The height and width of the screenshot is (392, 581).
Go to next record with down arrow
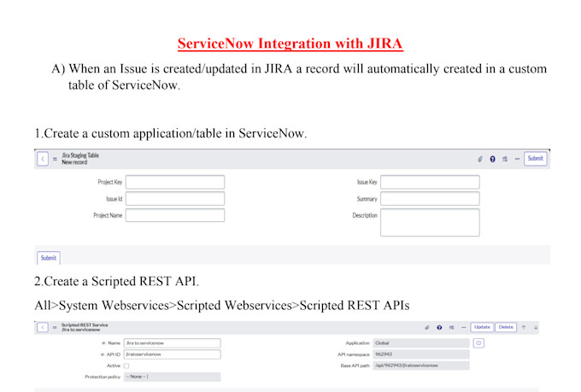click(536, 328)
